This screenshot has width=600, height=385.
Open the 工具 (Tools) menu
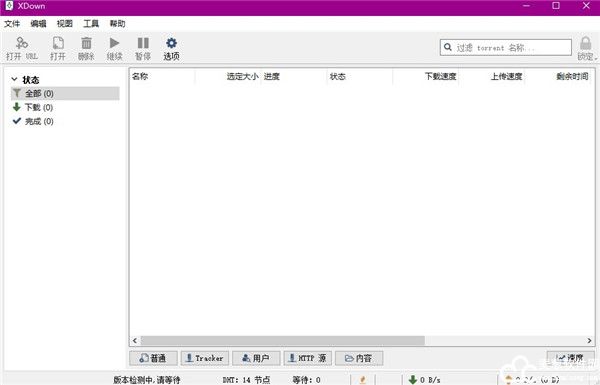click(91, 24)
